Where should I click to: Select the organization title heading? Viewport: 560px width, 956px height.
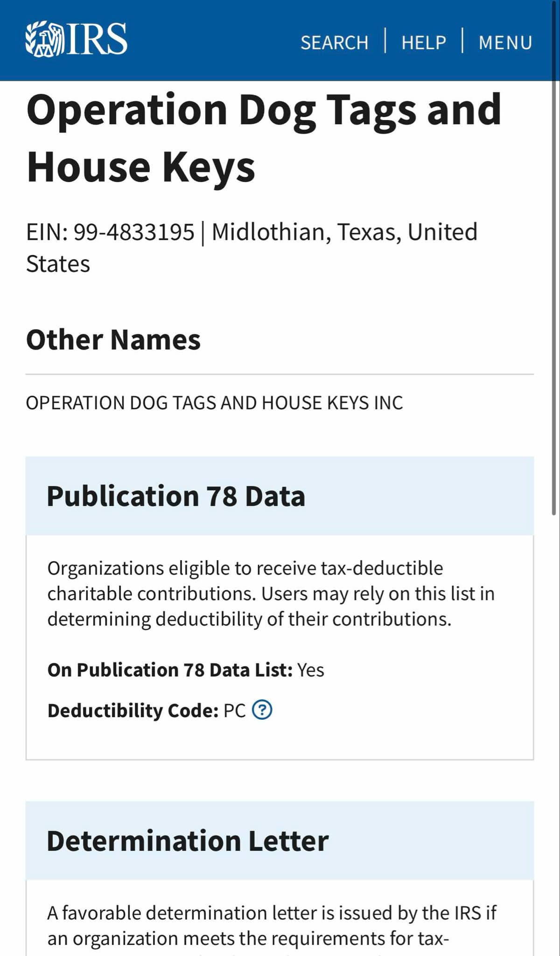click(x=264, y=138)
